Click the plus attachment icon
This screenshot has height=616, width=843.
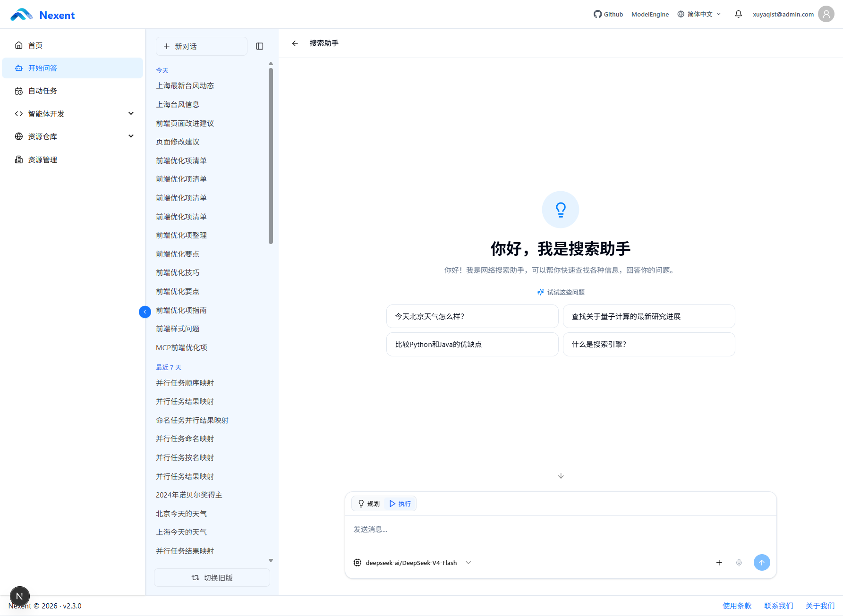719,563
